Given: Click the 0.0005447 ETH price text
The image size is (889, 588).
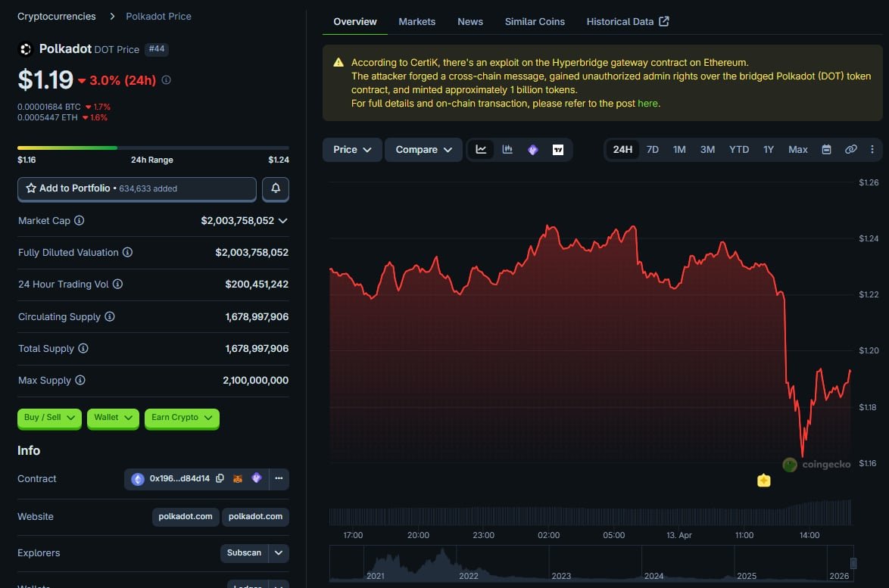Looking at the screenshot, I should [x=47, y=117].
